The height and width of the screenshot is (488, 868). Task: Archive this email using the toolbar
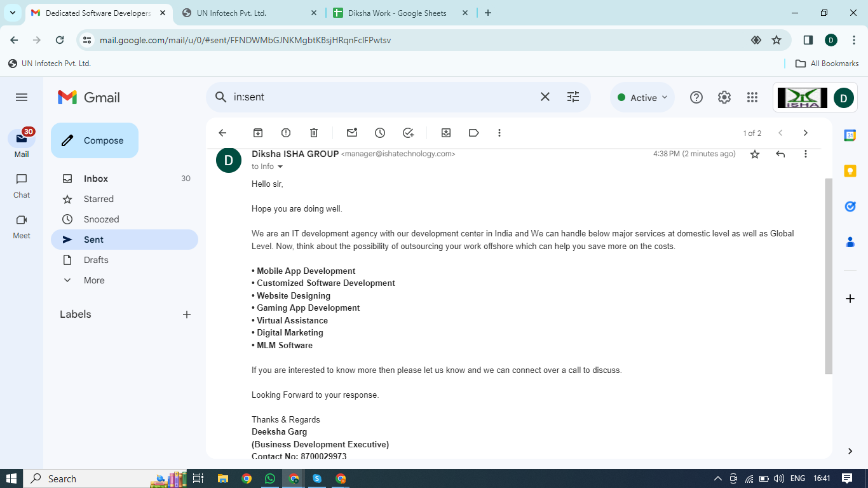[x=258, y=133]
